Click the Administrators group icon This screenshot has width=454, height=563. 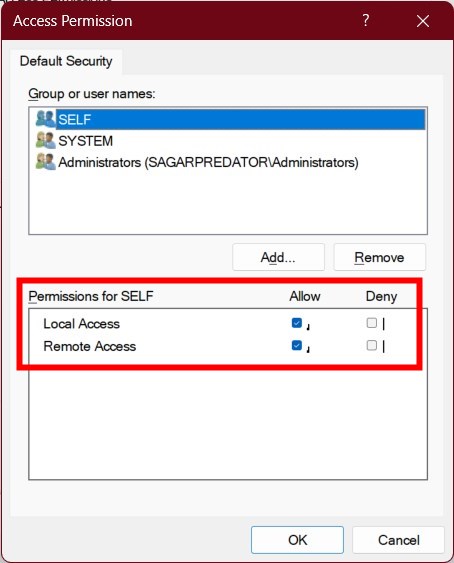click(x=45, y=162)
